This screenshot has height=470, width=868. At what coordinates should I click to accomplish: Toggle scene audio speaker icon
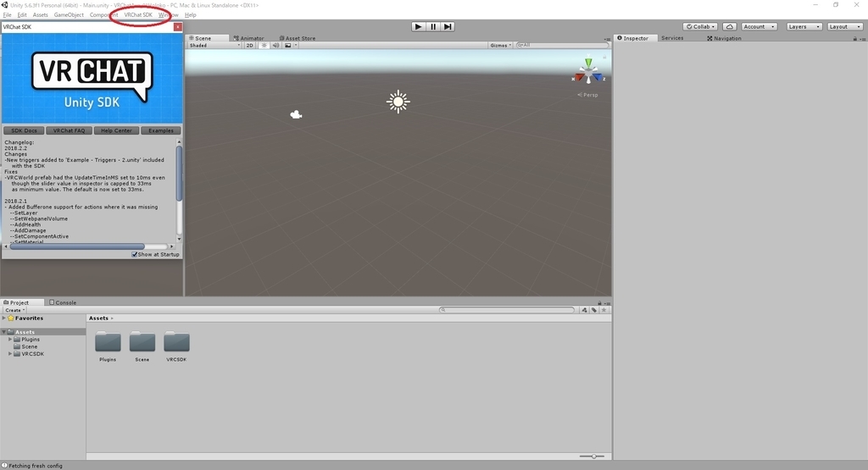tap(275, 46)
